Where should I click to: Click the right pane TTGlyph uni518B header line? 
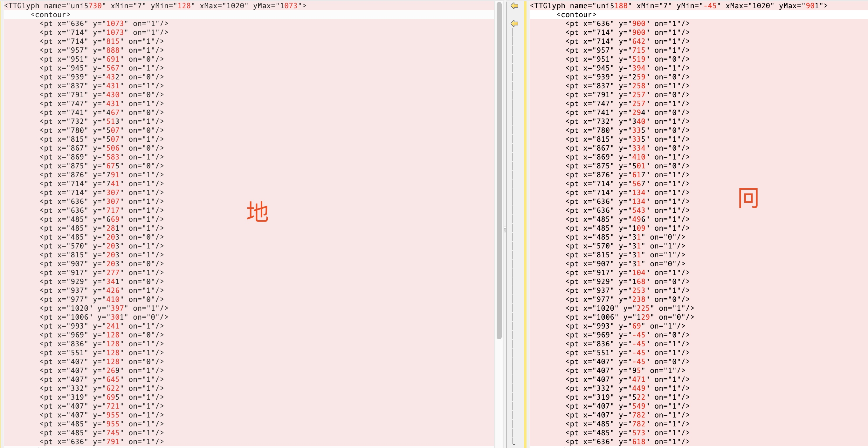(678, 6)
